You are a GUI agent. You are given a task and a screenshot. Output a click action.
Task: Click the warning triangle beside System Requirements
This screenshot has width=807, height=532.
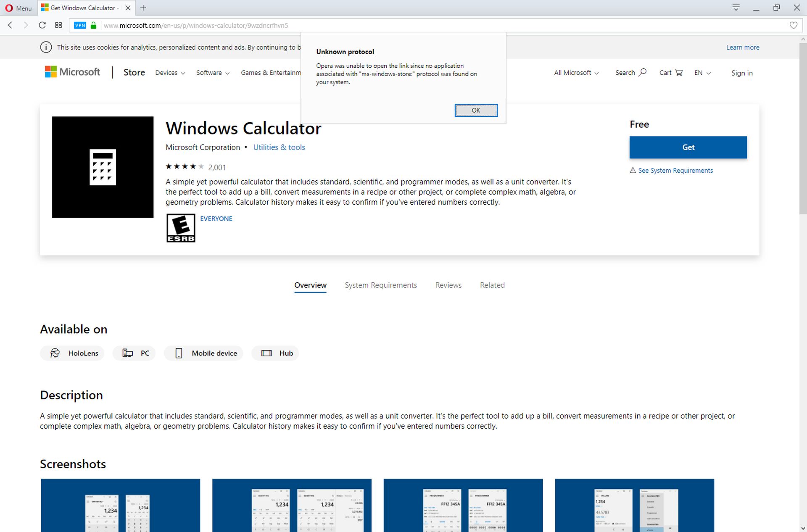click(633, 170)
